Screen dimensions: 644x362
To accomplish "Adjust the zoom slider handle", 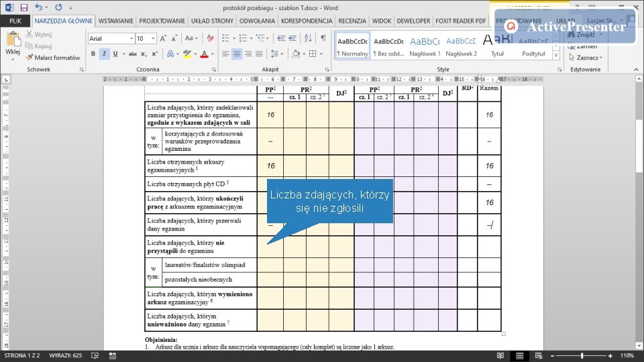I will [x=582, y=356].
